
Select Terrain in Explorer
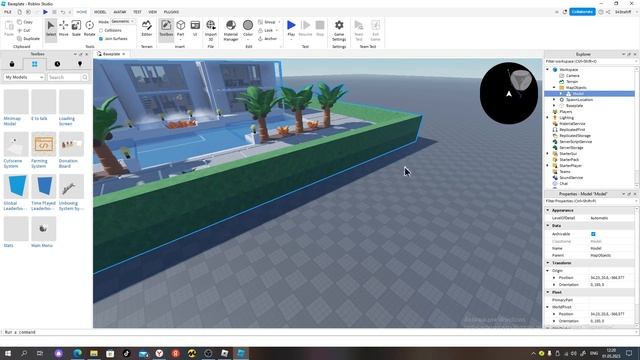coord(572,82)
